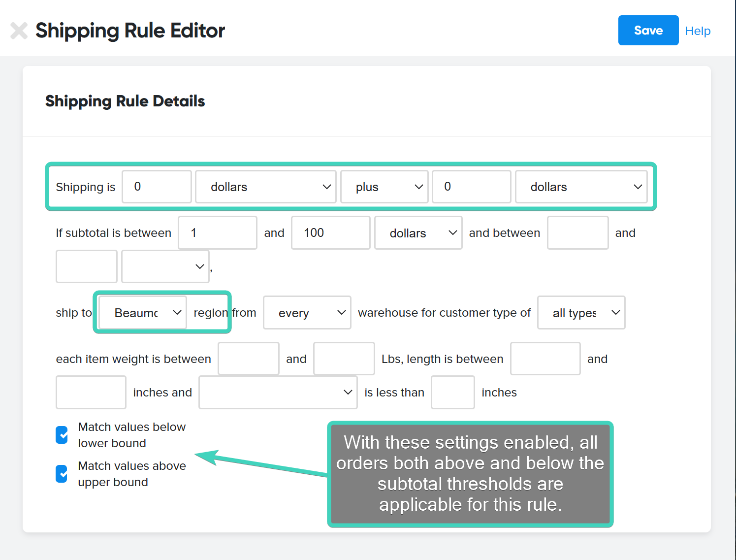Viewport: 736px width, 560px height.
Task: Click the Shipping Rule Details heading
Action: [x=125, y=101]
